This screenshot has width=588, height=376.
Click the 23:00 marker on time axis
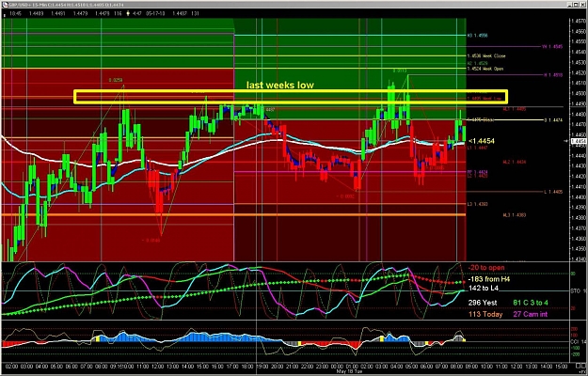(x=323, y=365)
